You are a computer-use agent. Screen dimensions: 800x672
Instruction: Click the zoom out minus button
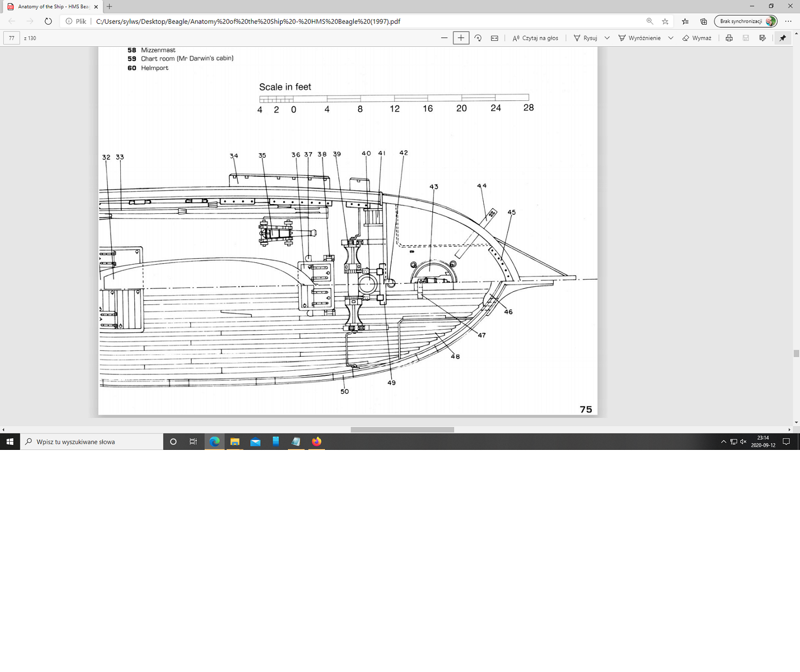point(444,38)
